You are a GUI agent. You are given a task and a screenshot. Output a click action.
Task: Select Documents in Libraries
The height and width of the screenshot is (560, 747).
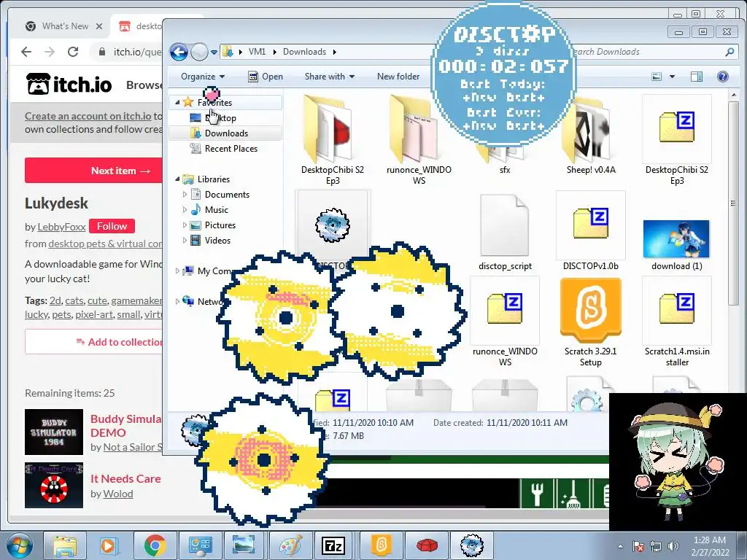tap(227, 194)
